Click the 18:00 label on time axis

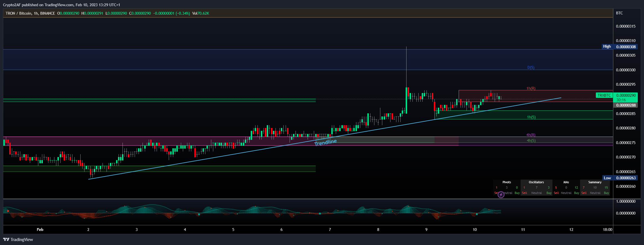[x=607, y=229]
